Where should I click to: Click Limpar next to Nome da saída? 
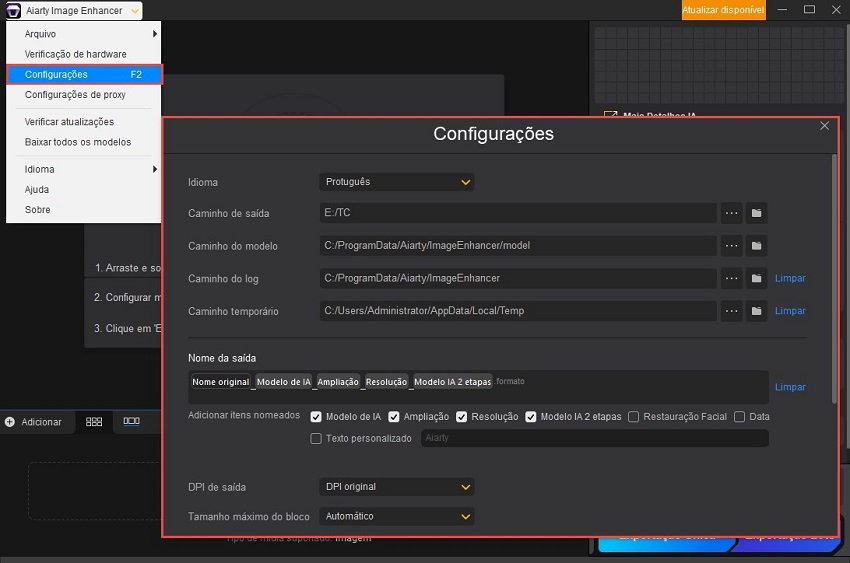click(790, 387)
